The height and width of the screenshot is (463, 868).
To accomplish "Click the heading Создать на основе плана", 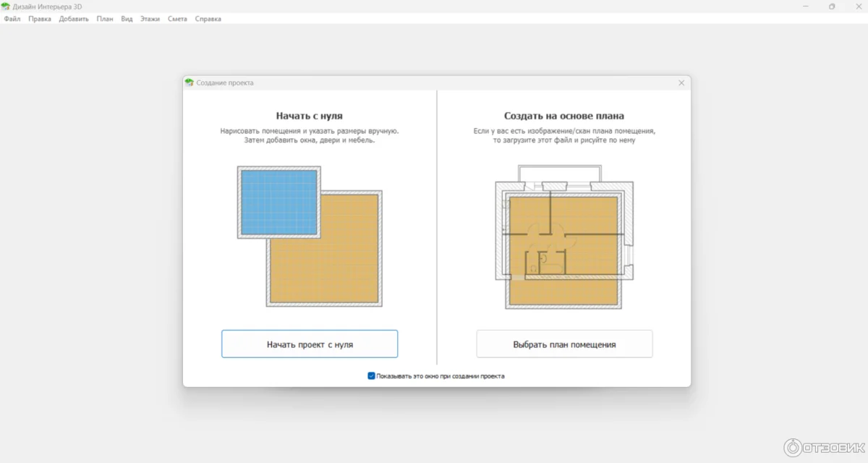I will (x=564, y=116).
